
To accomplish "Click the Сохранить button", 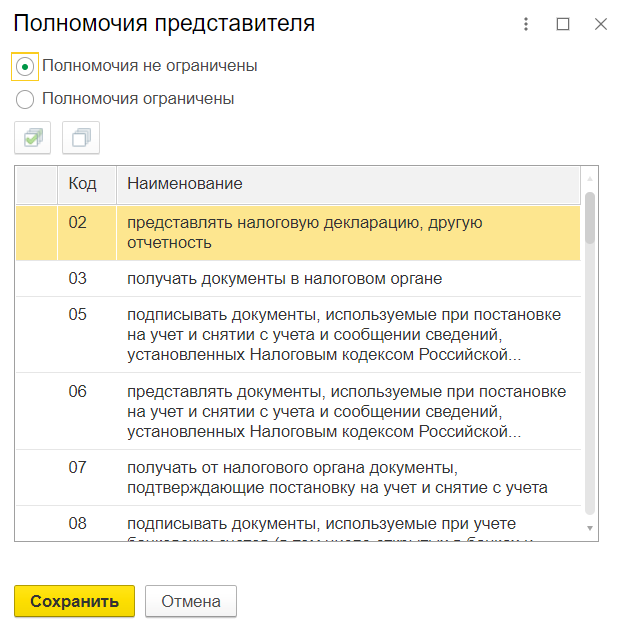I will tap(74, 601).
